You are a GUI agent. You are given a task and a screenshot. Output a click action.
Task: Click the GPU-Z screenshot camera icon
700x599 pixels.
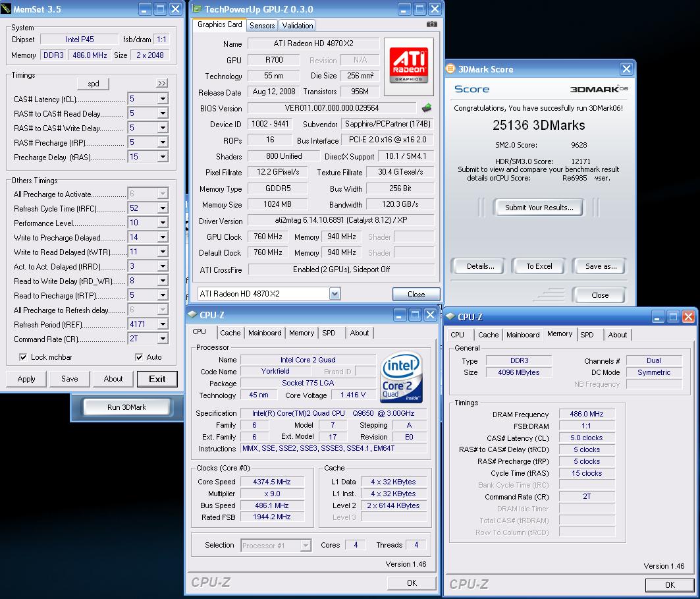pyautogui.click(x=431, y=24)
